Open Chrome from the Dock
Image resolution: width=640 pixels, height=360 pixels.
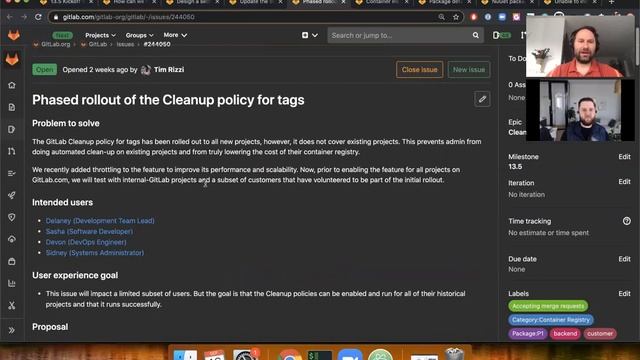pyautogui.click(x=289, y=355)
